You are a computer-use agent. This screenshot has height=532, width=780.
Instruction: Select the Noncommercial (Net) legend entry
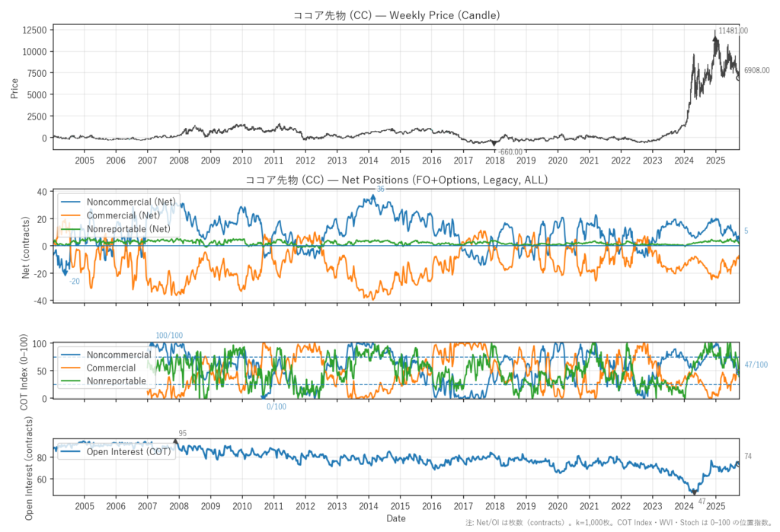pos(131,202)
